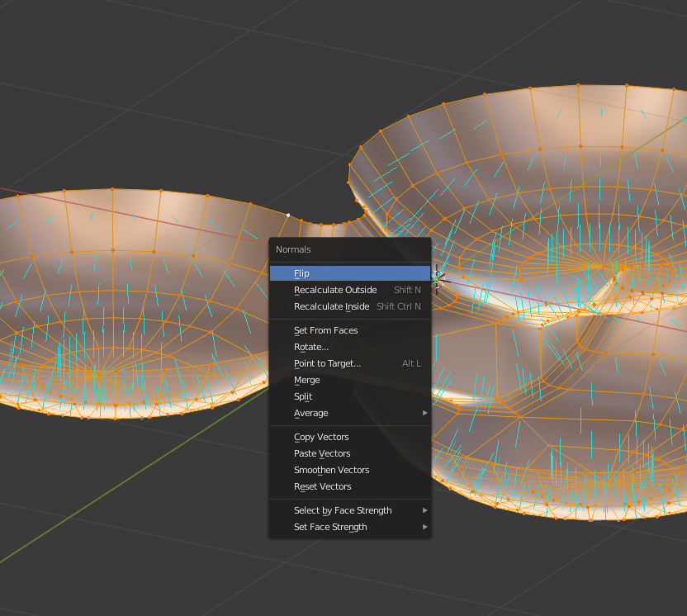Choose Recalculate Inside
The height and width of the screenshot is (616, 687).
[331, 306]
